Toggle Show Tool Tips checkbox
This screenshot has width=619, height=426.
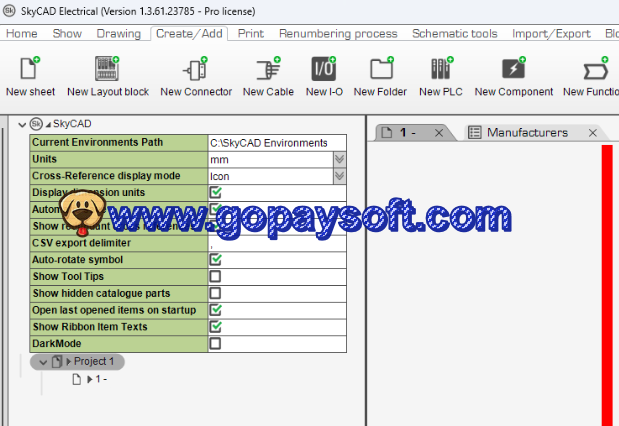tap(215, 276)
